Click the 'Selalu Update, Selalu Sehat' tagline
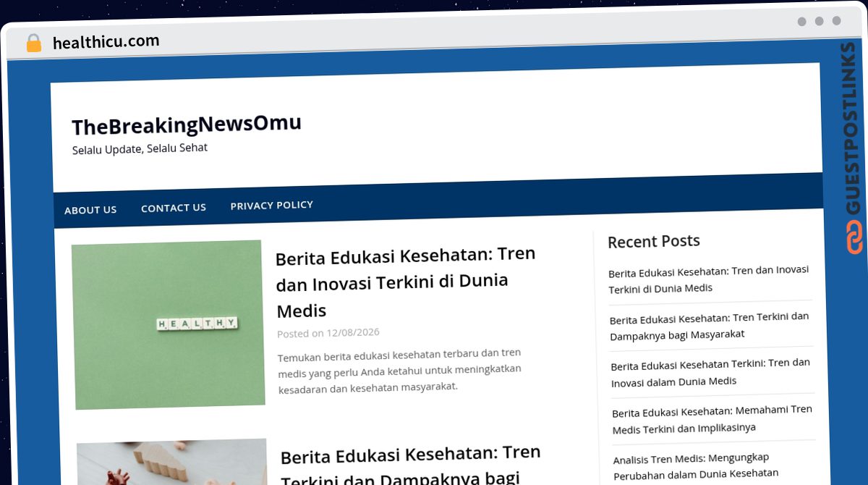 coord(140,148)
